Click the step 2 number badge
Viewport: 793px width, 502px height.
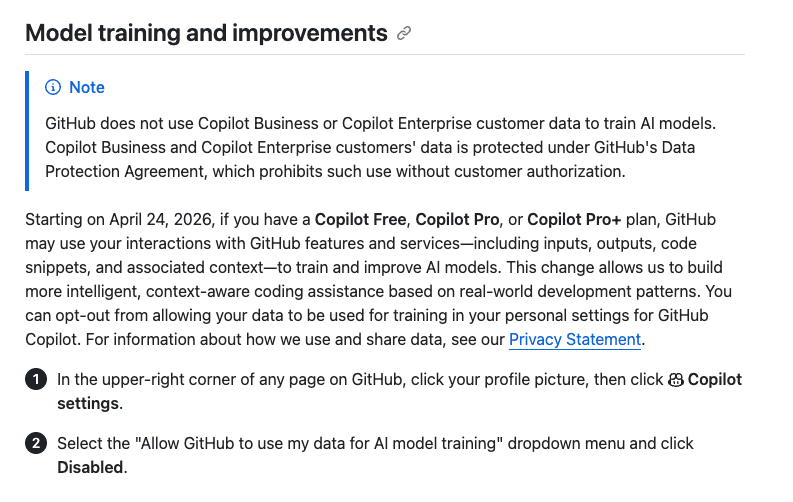[x=36, y=443]
